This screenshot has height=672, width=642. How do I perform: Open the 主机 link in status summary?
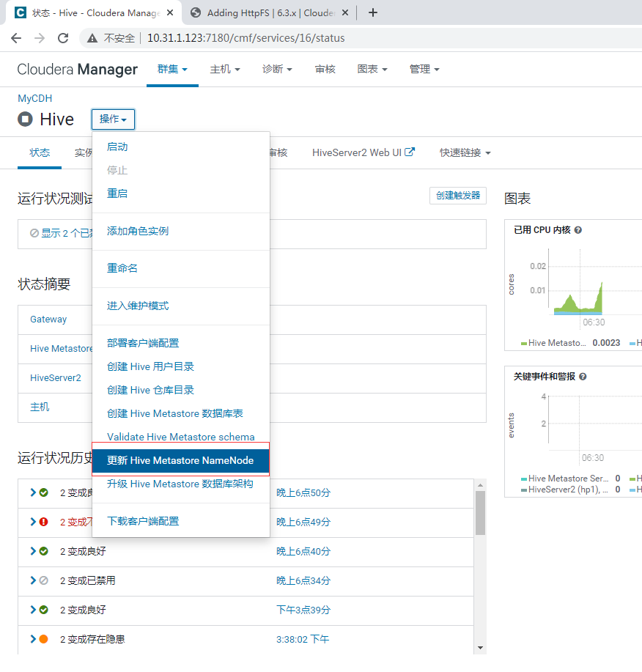click(x=40, y=407)
